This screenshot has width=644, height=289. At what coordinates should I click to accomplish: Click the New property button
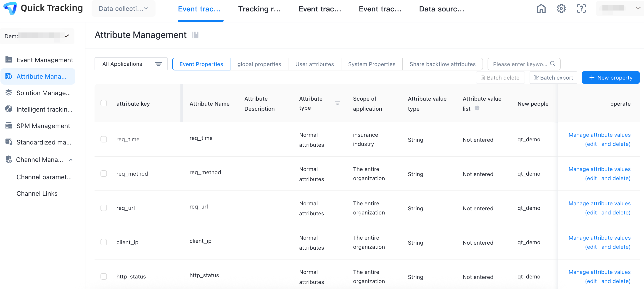[610, 78]
